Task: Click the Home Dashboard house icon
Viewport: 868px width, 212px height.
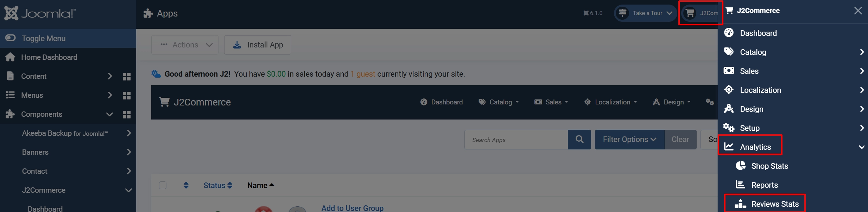Action: (10, 57)
